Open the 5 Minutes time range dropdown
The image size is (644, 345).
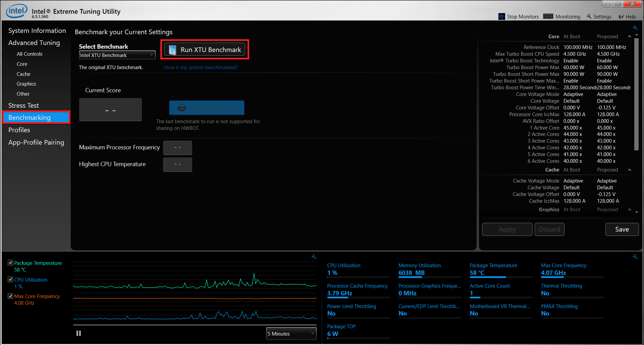pos(291,334)
